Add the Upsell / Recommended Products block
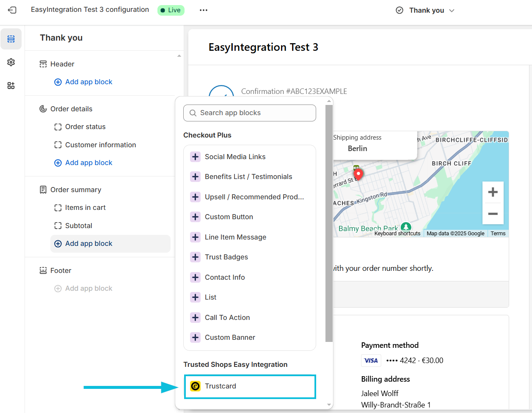 coord(250,197)
